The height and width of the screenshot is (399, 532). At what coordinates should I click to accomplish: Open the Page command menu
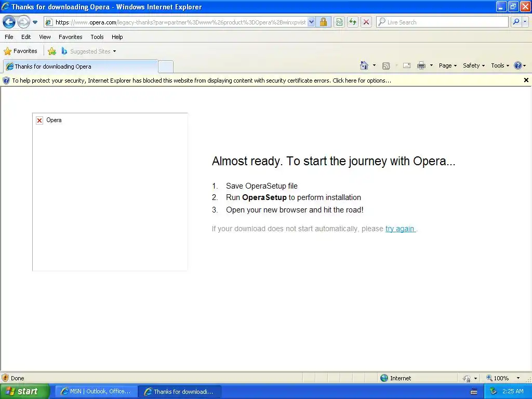(447, 65)
